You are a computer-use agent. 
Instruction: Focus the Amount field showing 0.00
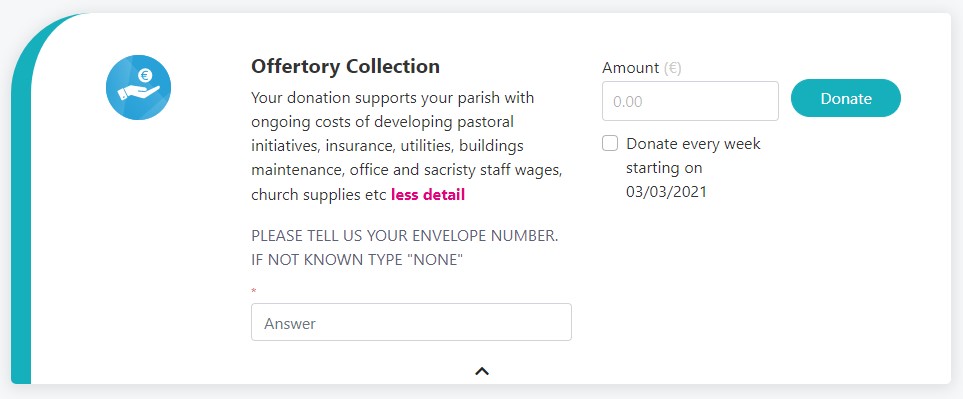click(x=690, y=101)
